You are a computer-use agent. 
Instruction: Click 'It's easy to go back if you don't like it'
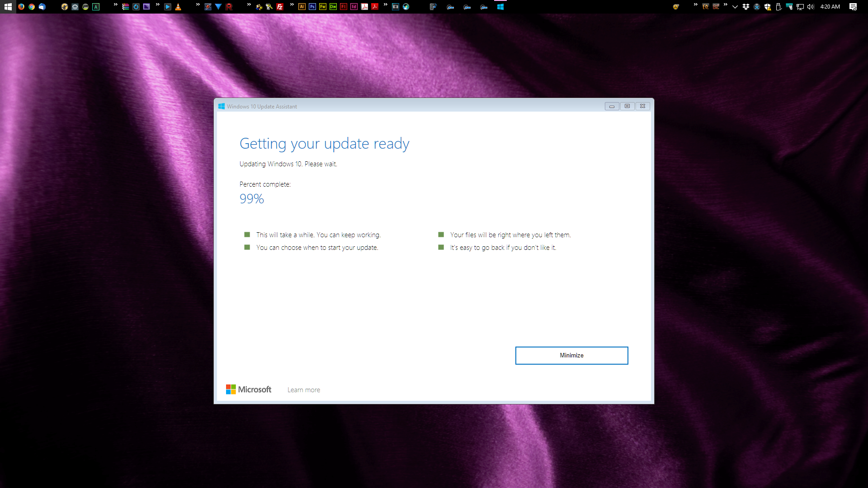coord(503,248)
